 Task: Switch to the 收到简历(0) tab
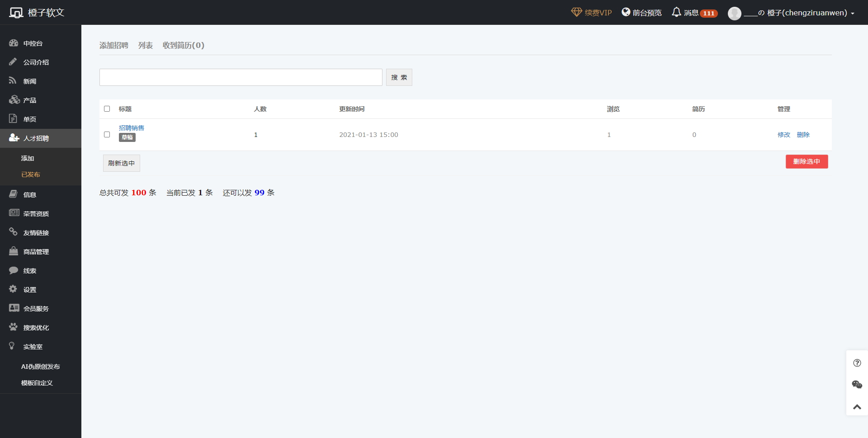pos(184,45)
